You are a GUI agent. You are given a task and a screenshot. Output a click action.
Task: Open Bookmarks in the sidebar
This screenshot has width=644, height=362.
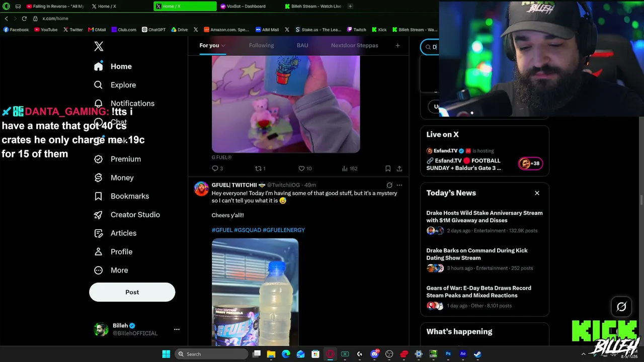122,196
